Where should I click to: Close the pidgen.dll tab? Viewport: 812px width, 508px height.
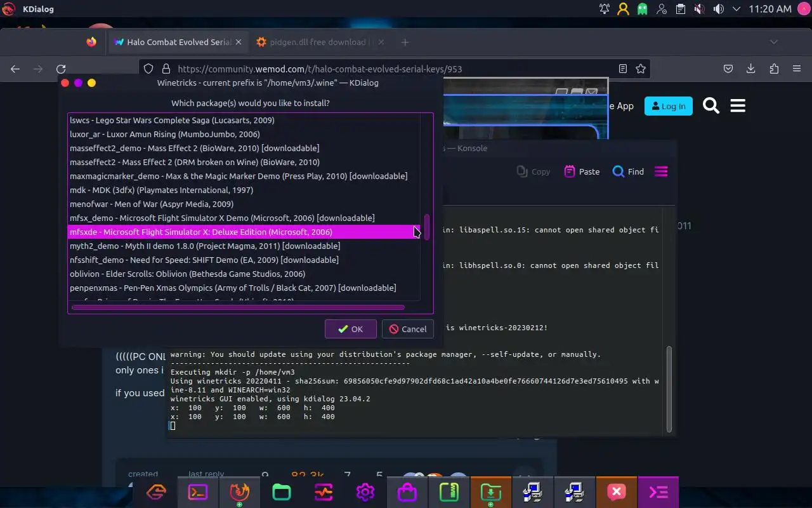(381, 42)
